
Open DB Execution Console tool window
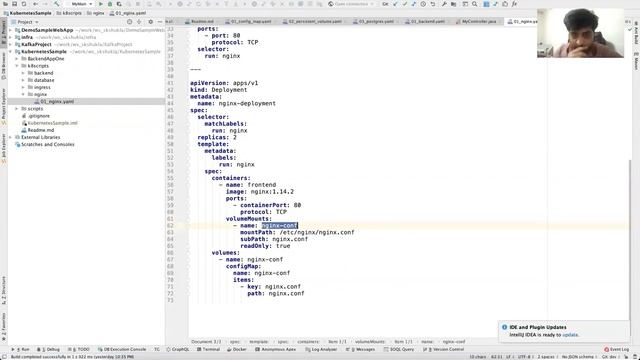122,349
